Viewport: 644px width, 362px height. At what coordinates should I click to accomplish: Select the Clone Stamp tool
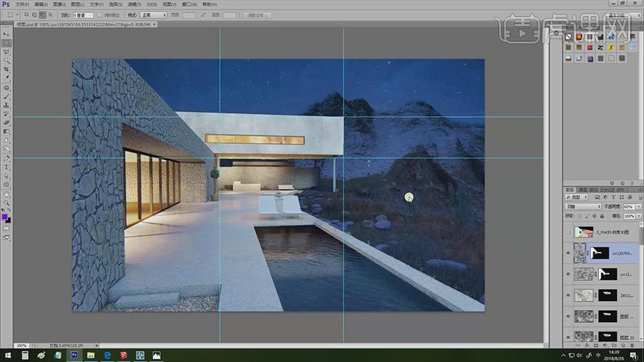pos(7,105)
